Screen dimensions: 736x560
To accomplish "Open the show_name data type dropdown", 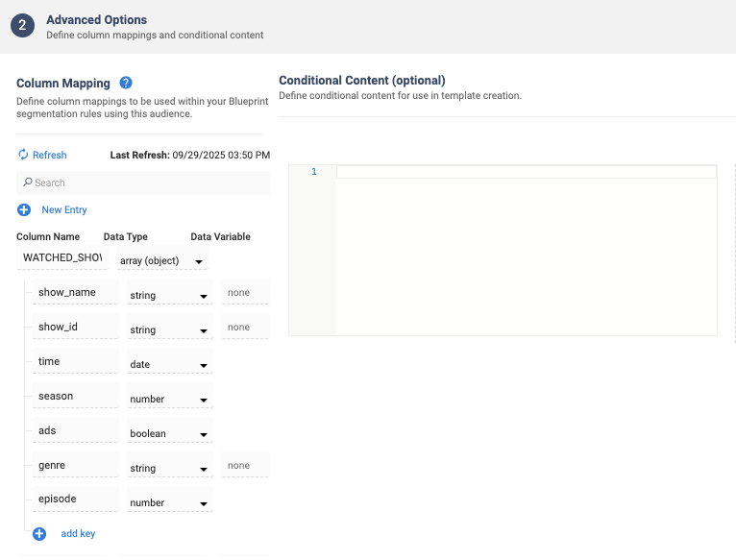I will click(x=169, y=293).
